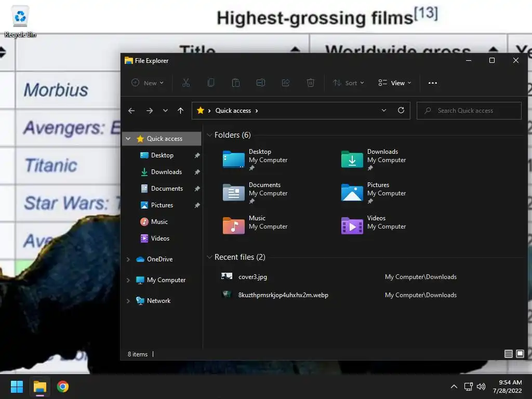This screenshot has width=532, height=399.
Task: Open the volume speaker tray icon
Action: (481, 387)
